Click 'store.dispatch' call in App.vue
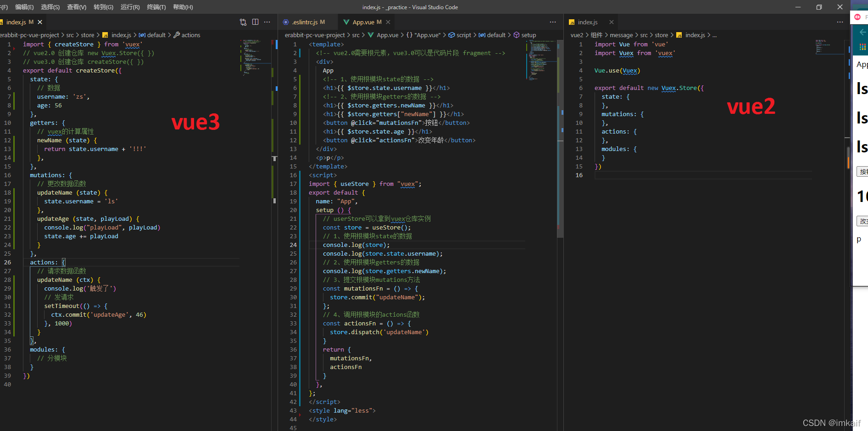Viewport: 868px width, 431px height. tap(355, 332)
